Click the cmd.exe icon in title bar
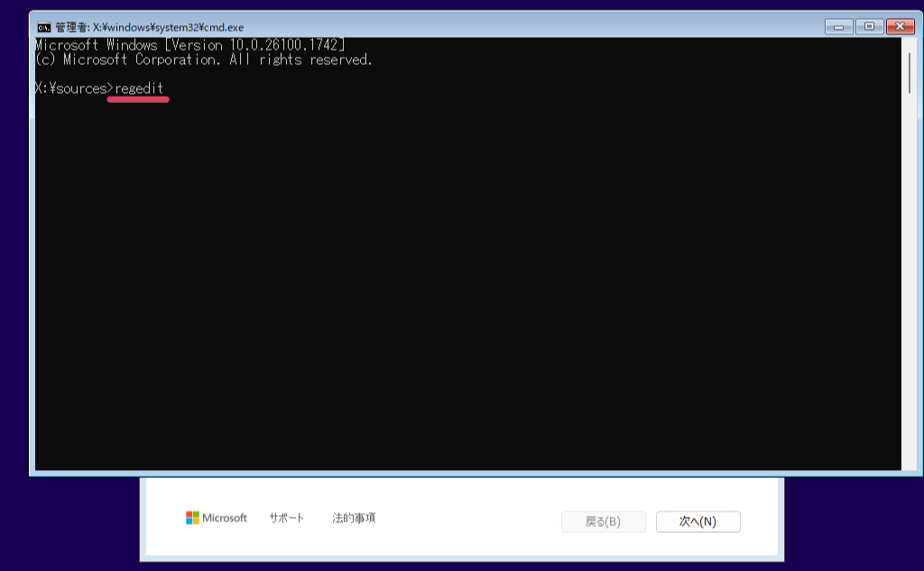 point(43,27)
